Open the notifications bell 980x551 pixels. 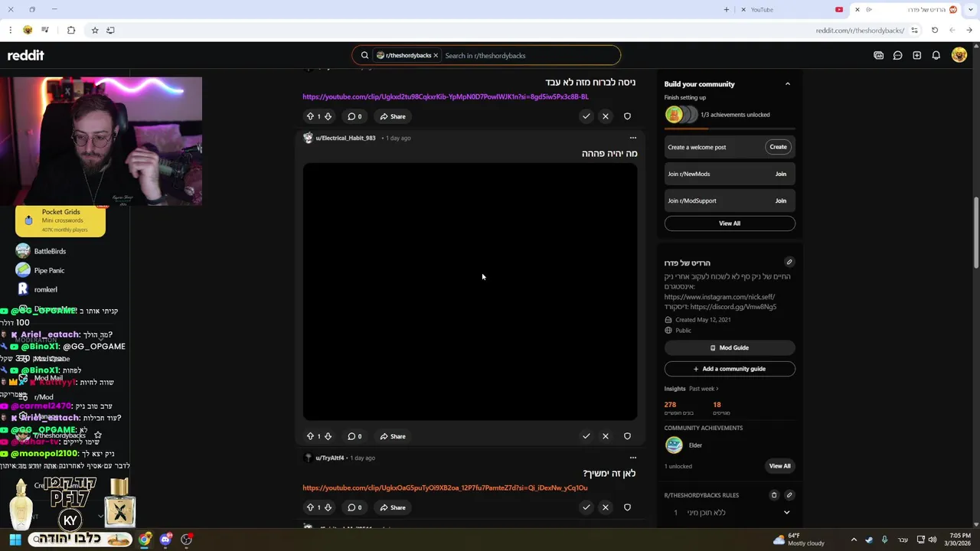[936, 55]
